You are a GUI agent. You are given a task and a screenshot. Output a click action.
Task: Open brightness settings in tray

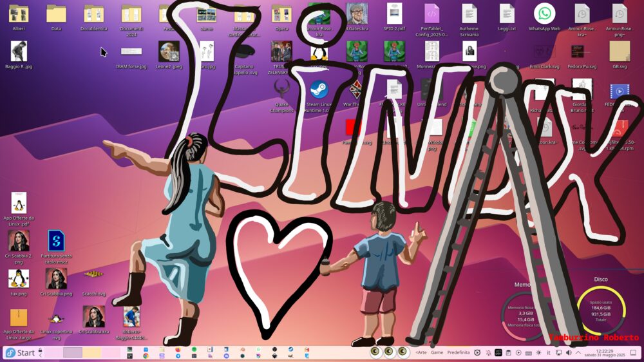pyautogui.click(x=538, y=352)
